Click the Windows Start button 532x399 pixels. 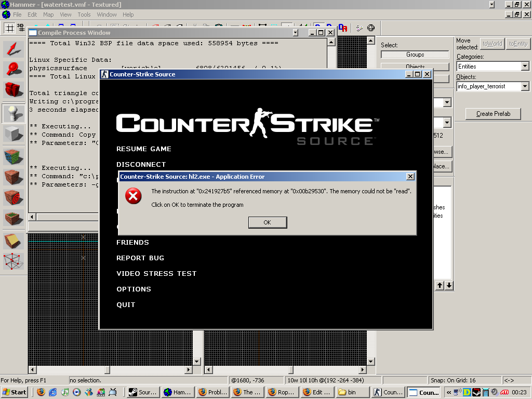coord(14,392)
